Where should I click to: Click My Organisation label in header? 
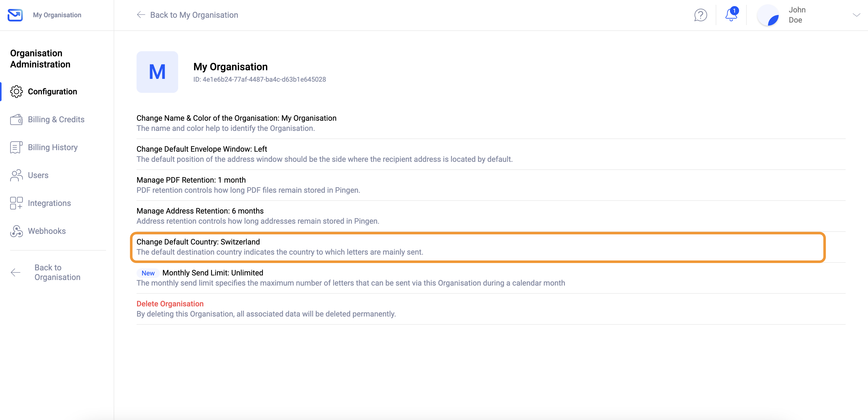(57, 15)
